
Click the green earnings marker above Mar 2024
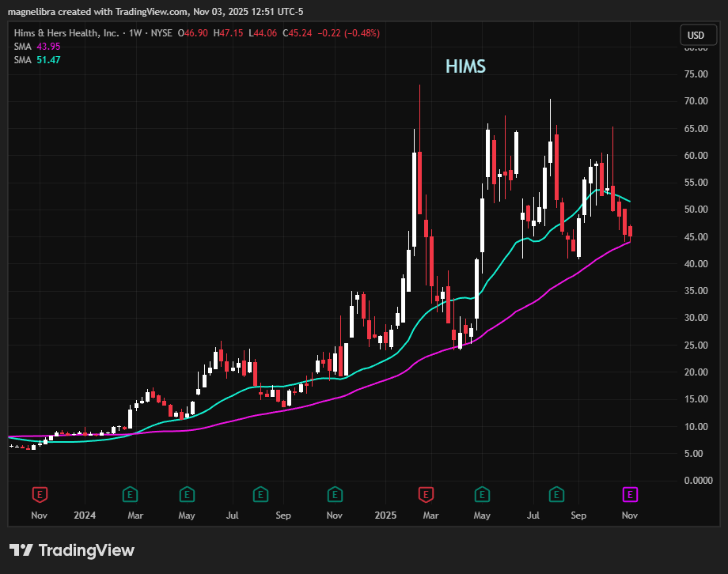tap(130, 495)
